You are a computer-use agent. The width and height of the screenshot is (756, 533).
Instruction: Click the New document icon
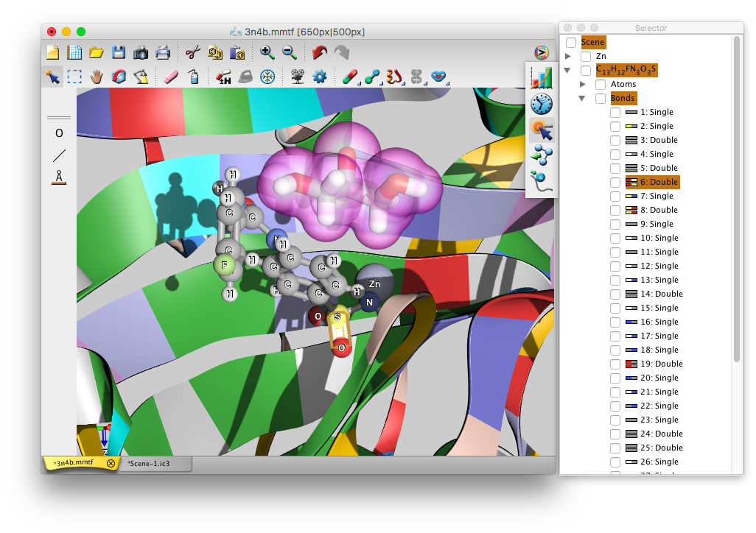tap(52, 52)
